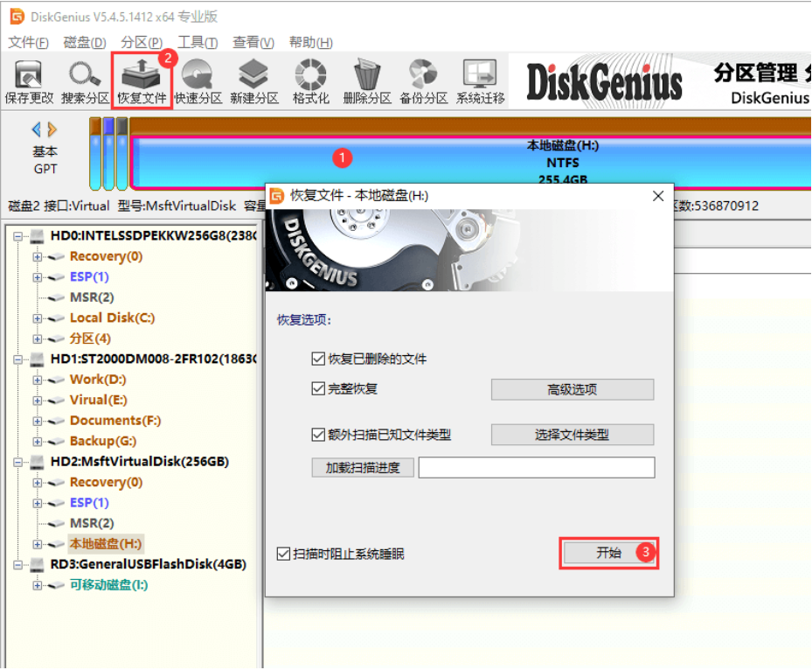Select the 快速分区 (Quick Partition) icon

(x=198, y=80)
